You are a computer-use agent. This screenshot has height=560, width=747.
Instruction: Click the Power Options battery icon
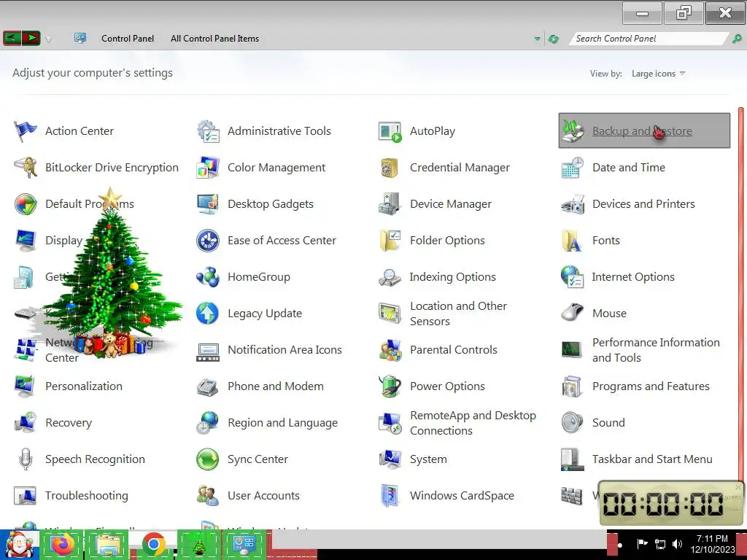(390, 386)
